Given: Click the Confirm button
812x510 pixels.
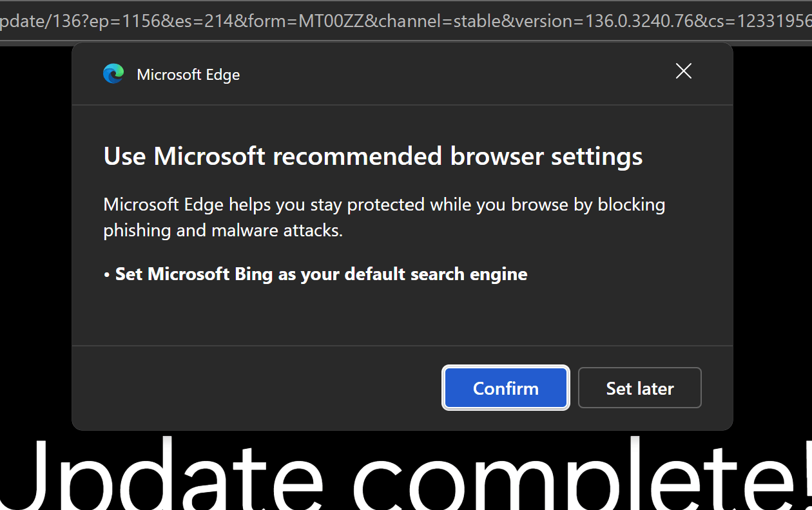Looking at the screenshot, I should coord(506,388).
